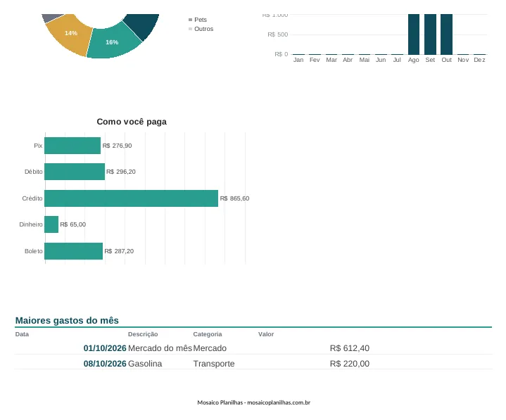Open the mosaicoplanilhas.com.br footer link

(x=279, y=402)
